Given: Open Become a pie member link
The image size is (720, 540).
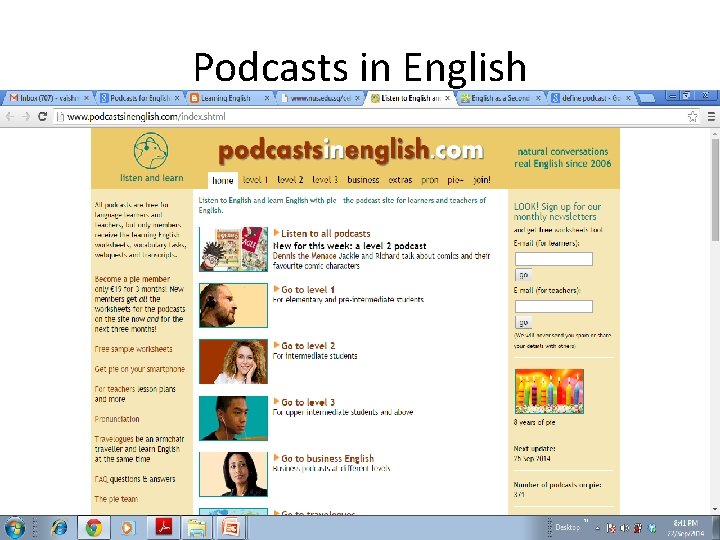Looking at the screenshot, I should [x=132, y=279].
